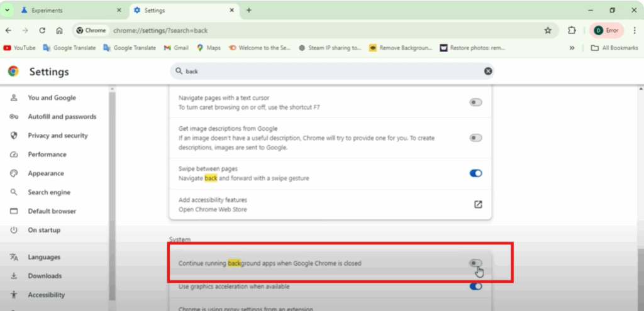
Task: Open the first Google Translate bookmark
Action: point(69,48)
